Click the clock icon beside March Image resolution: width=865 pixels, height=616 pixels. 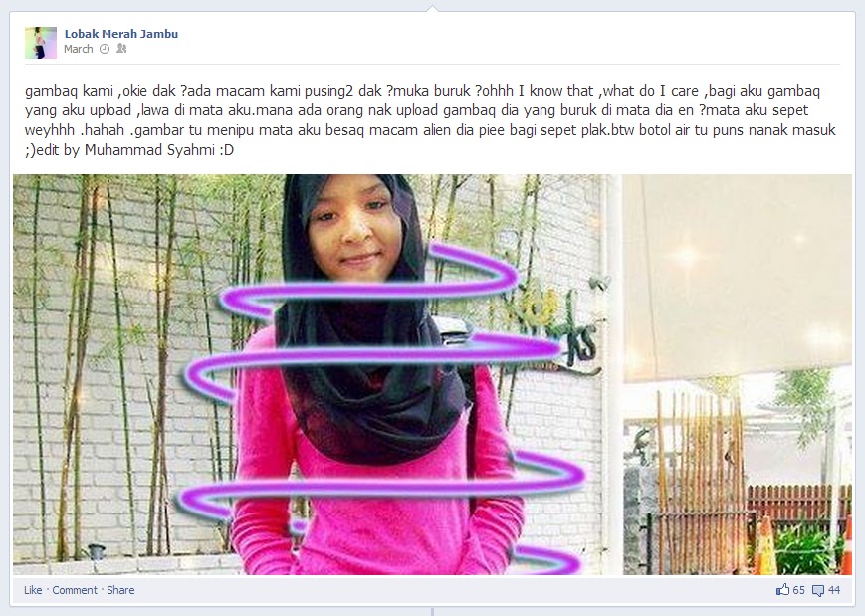tap(105, 49)
